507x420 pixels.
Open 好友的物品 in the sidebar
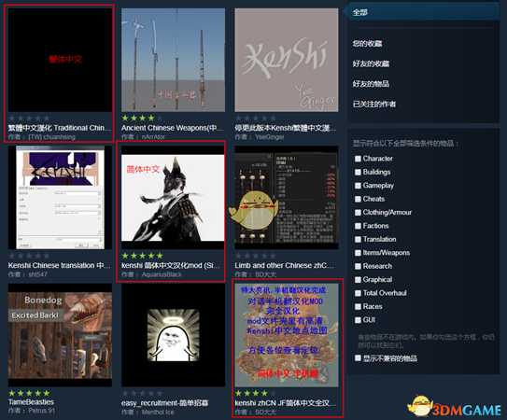[x=371, y=84]
